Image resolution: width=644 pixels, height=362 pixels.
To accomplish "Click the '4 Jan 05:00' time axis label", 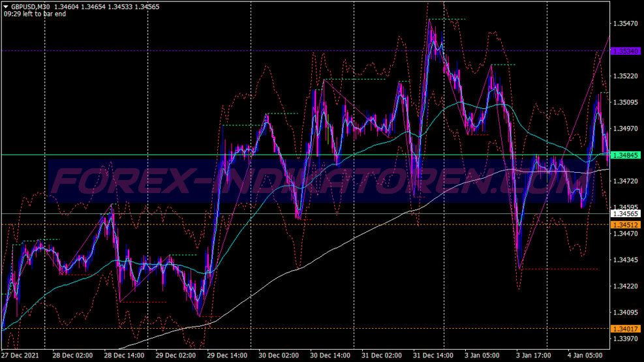I will [585, 355].
